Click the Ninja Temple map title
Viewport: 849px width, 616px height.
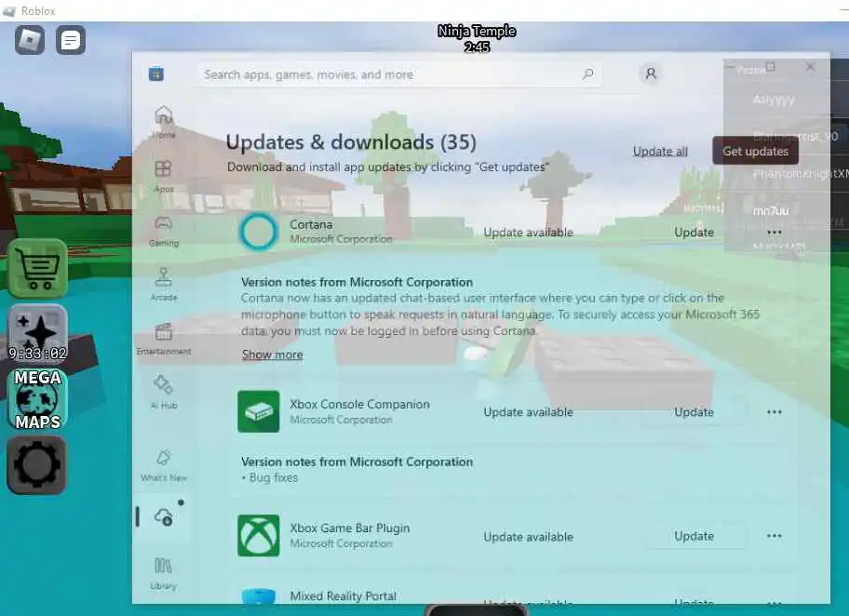pyautogui.click(x=477, y=32)
